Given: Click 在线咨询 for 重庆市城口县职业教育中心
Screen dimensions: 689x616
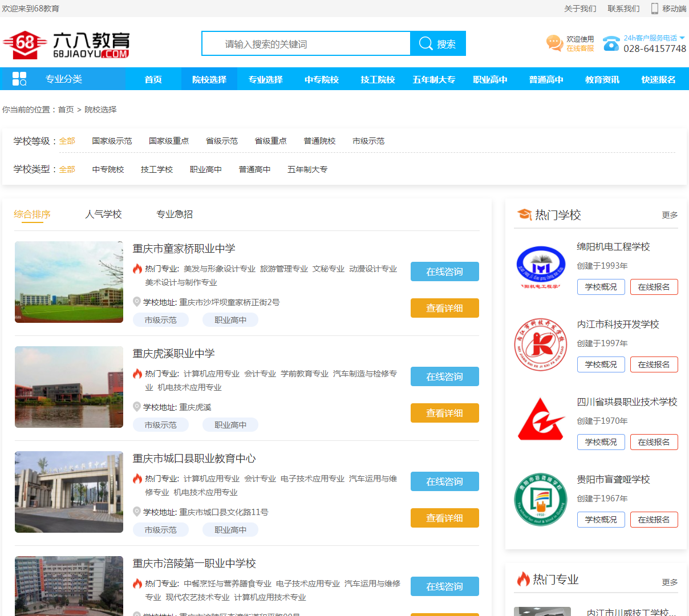Looking at the screenshot, I should [445, 481].
